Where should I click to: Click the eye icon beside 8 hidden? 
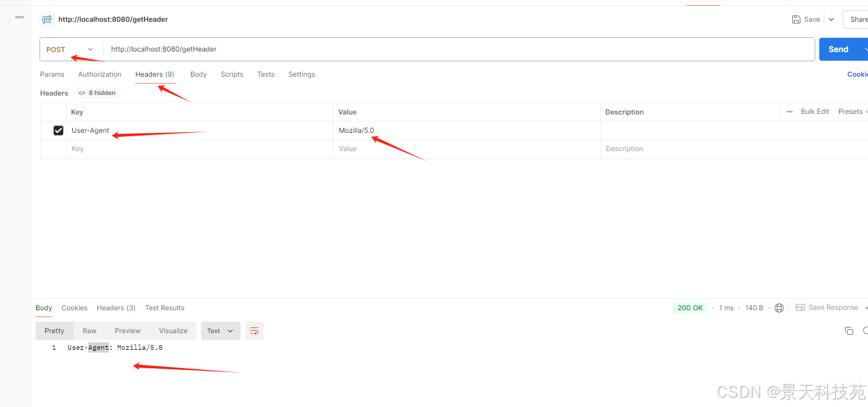pyautogui.click(x=82, y=93)
